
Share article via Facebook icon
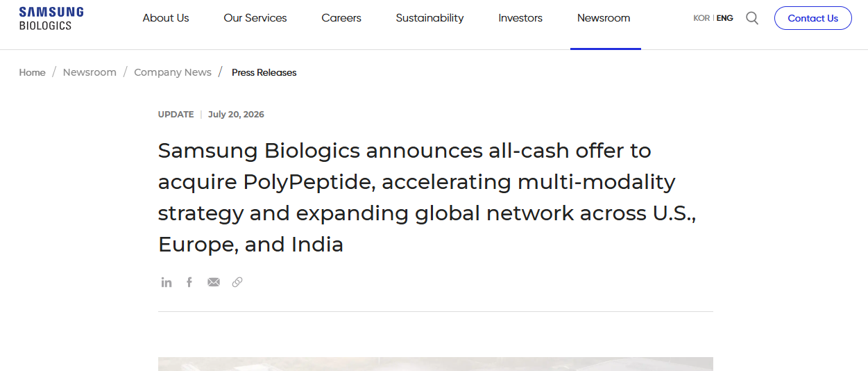(189, 282)
